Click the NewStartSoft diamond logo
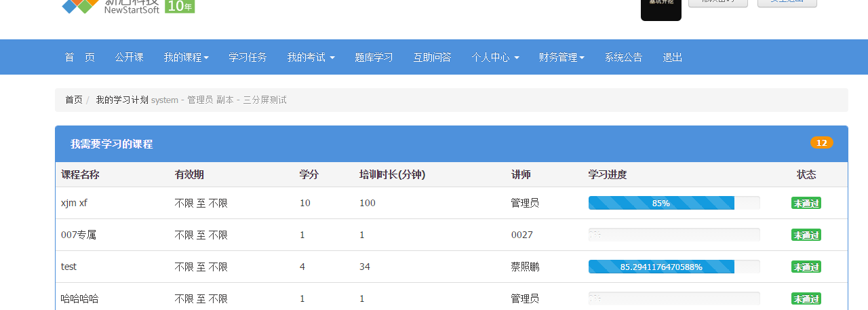 point(80,6)
